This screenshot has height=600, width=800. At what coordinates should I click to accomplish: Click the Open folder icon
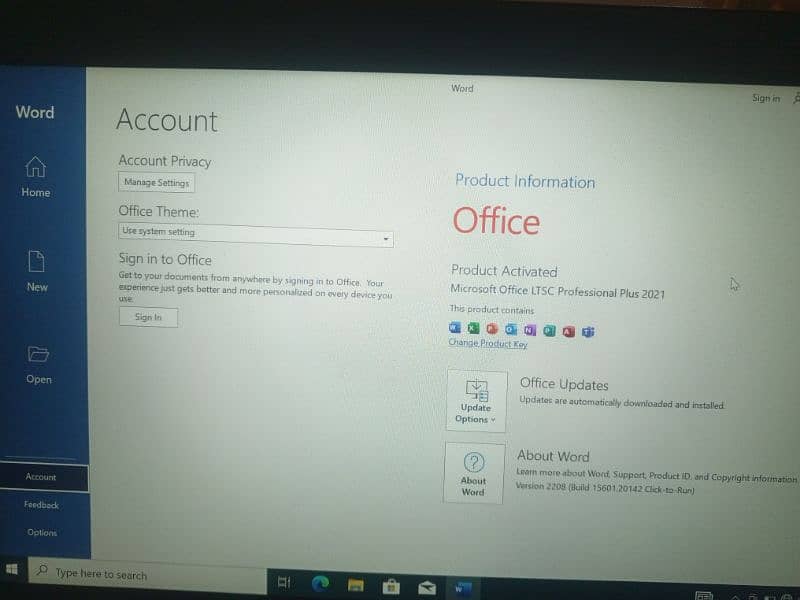(38, 354)
